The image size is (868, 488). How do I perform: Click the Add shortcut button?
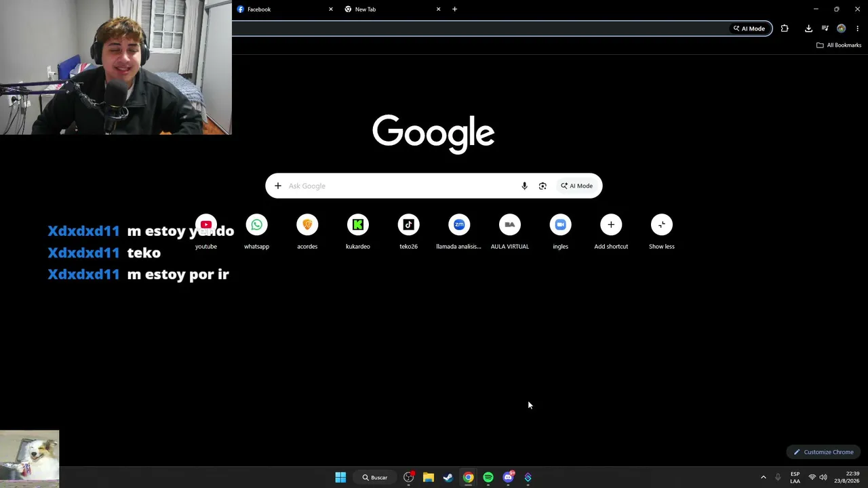pos(611,232)
